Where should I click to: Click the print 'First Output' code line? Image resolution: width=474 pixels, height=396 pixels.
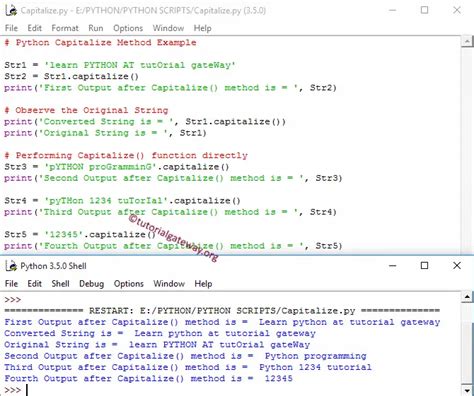coord(170,88)
